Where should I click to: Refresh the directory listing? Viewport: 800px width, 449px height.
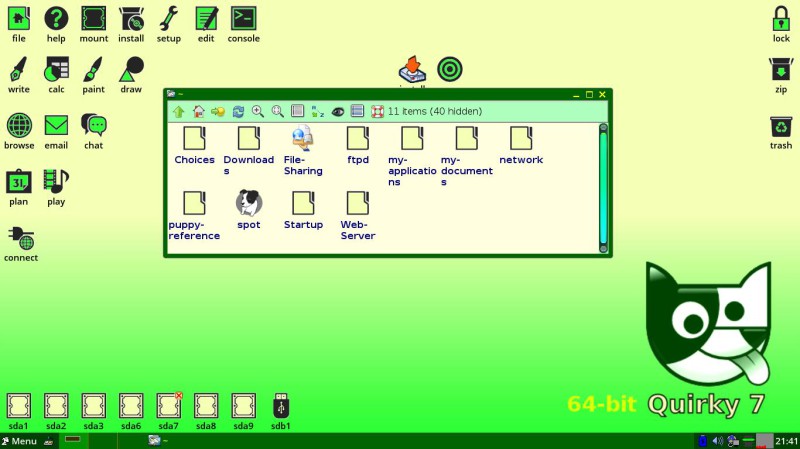[x=238, y=111]
